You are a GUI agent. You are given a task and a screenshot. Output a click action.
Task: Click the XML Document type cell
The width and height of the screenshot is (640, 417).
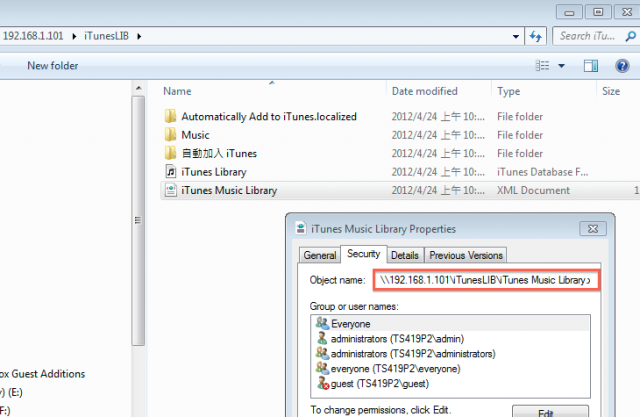coord(533,191)
